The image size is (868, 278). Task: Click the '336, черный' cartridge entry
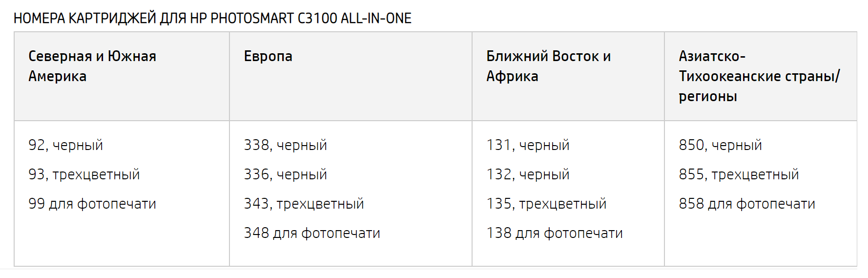(x=286, y=174)
